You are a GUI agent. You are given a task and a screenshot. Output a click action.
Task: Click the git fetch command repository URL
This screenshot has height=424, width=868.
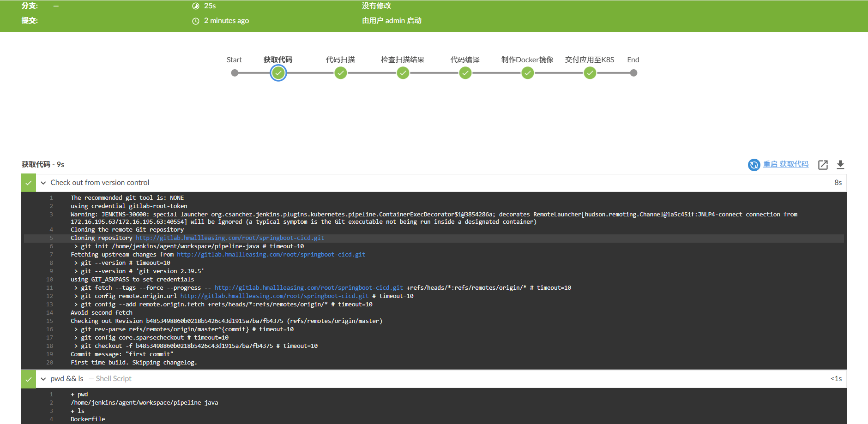pos(308,288)
